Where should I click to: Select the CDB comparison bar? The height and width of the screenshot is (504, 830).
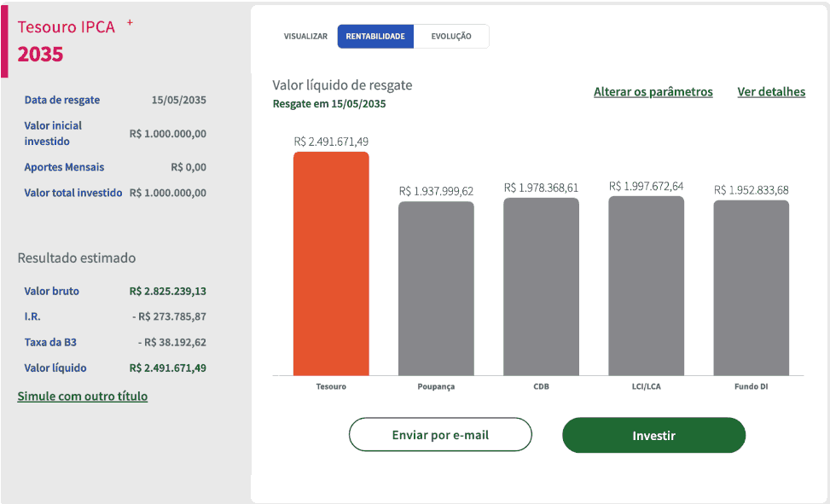[541, 286]
